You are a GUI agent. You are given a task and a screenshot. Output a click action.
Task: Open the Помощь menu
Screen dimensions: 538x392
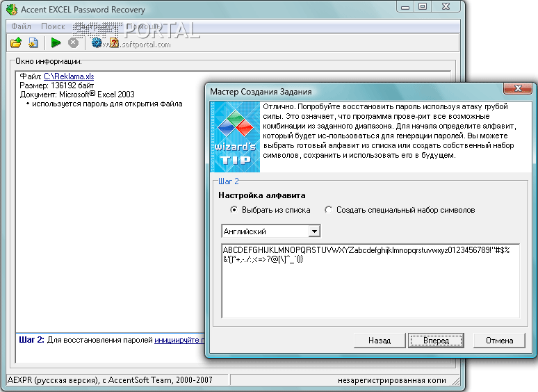click(x=143, y=26)
